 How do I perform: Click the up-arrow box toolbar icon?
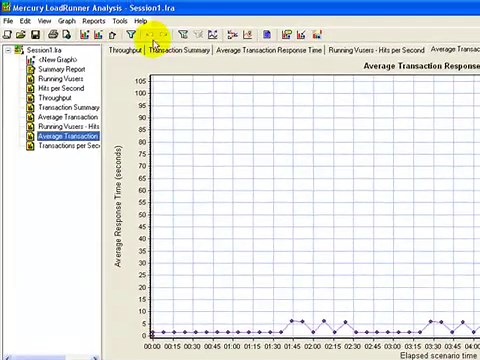pyautogui.click(x=112, y=35)
